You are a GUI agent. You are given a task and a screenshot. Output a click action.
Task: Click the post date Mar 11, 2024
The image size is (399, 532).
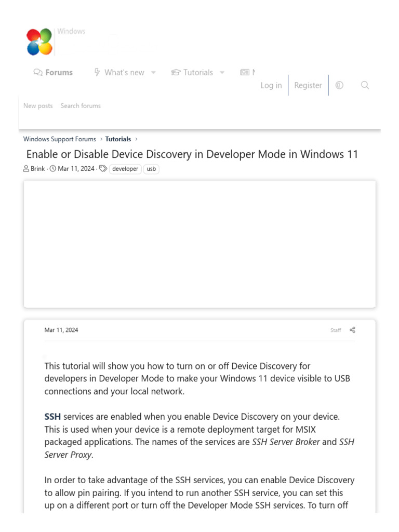(x=61, y=330)
